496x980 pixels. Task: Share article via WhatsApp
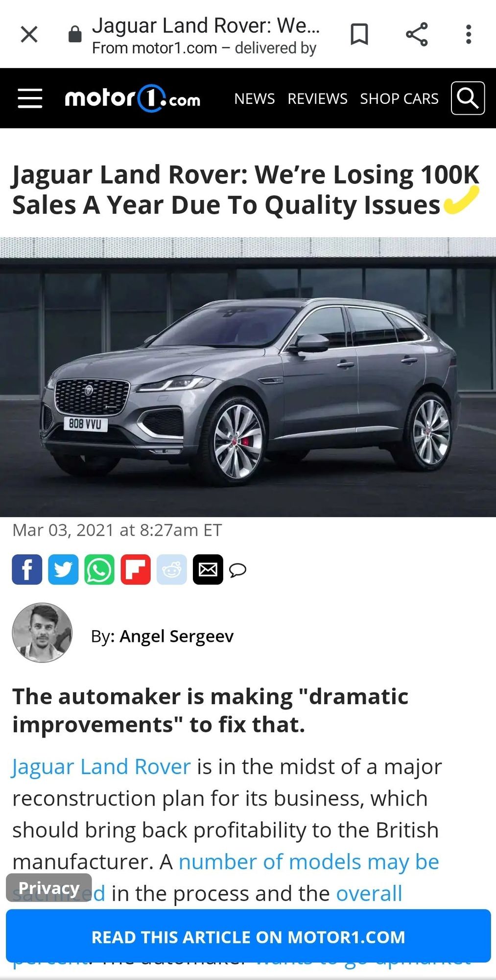click(99, 569)
